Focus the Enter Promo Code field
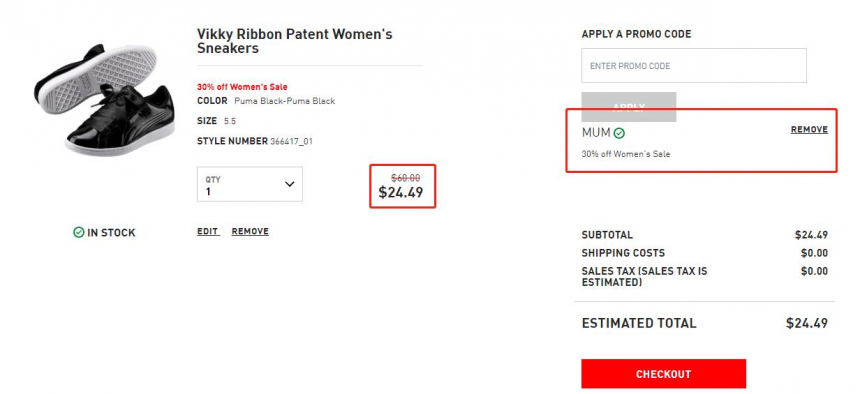 [694, 66]
